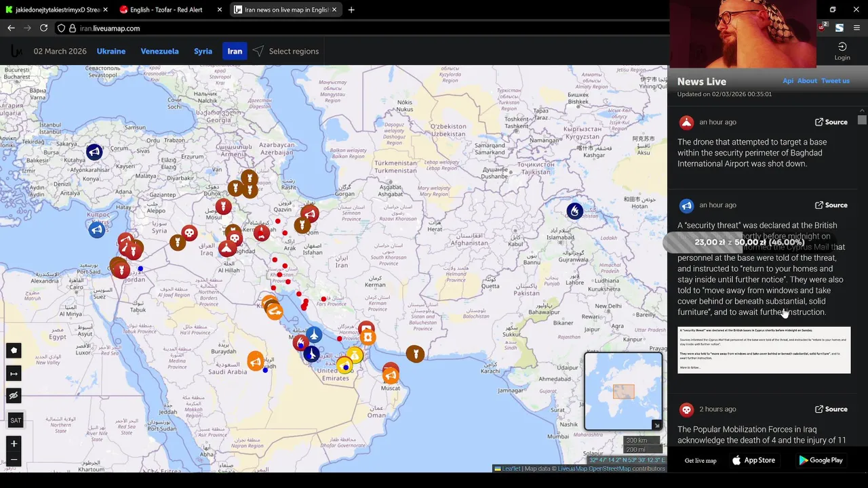868x488 pixels.
Task: Switch to Tzofar Red Alert browser tab
Action: pos(170,9)
